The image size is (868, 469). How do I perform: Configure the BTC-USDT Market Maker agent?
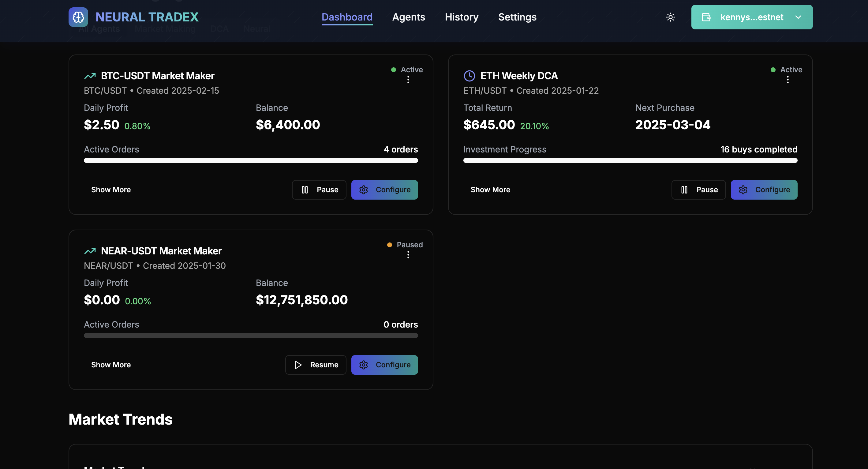click(384, 190)
